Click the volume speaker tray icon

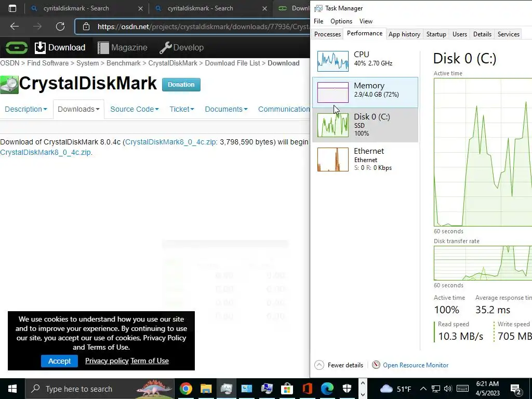(448, 389)
